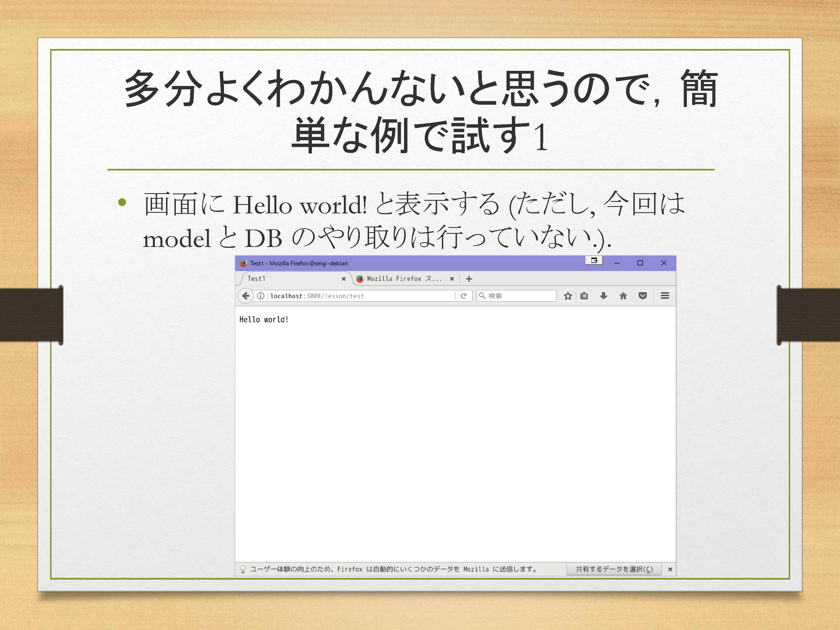Click the Firefox logo in the title bar
The height and width of the screenshot is (630, 840).
[x=243, y=263]
